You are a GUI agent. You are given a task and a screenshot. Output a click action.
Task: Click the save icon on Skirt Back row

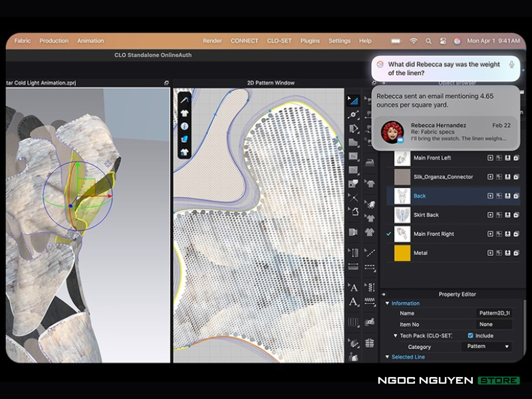point(507,215)
